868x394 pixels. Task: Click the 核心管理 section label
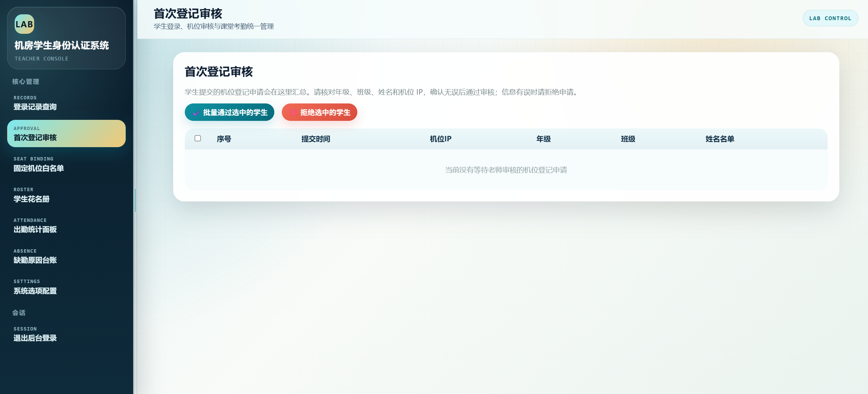(26, 82)
